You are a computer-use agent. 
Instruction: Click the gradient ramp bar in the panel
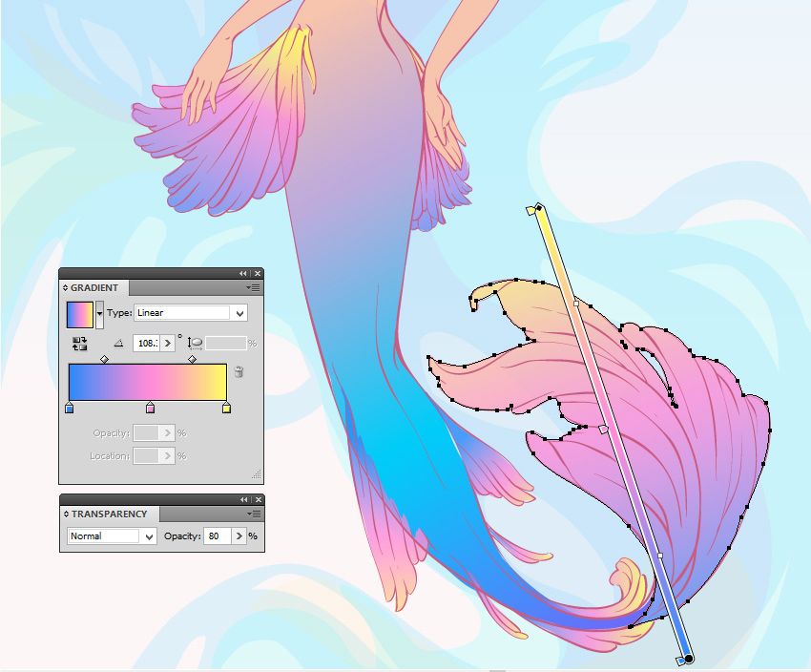[148, 383]
